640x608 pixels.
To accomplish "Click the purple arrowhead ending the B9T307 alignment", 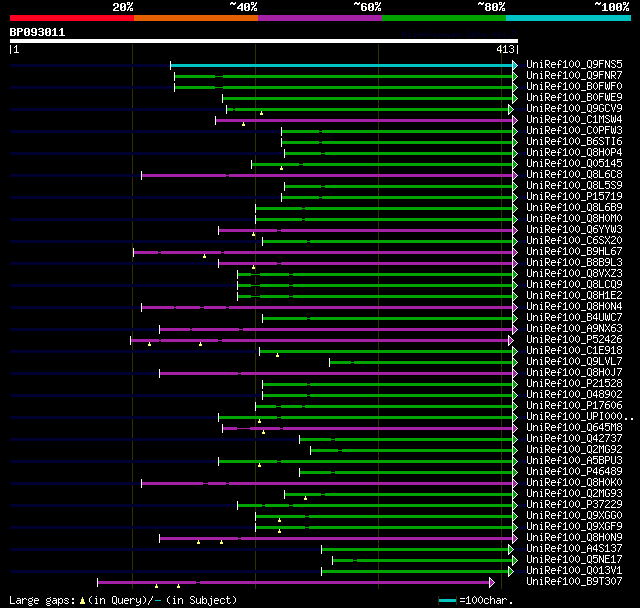I will [x=492, y=583].
